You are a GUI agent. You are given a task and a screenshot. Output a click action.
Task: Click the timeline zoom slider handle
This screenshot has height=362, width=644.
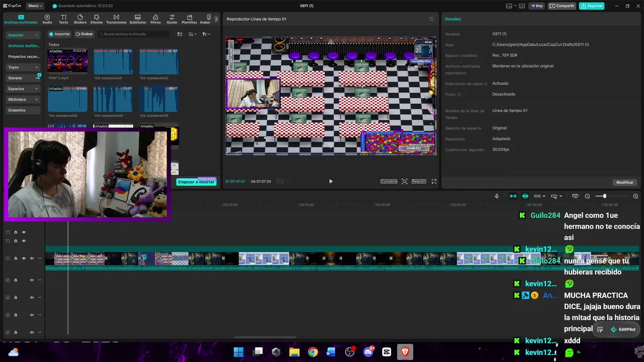(x=604, y=196)
